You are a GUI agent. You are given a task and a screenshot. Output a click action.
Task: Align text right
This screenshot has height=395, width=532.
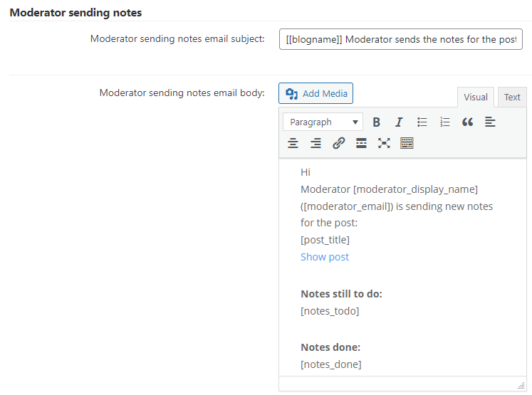315,143
